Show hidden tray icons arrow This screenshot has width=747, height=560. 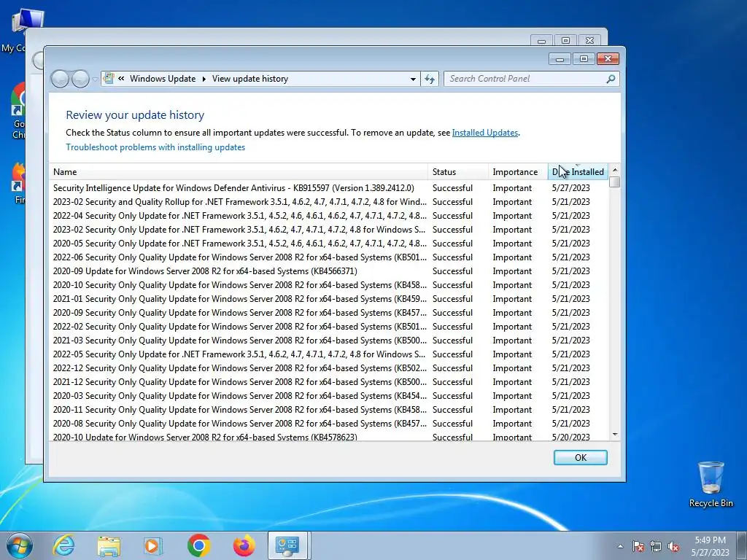coord(620,547)
